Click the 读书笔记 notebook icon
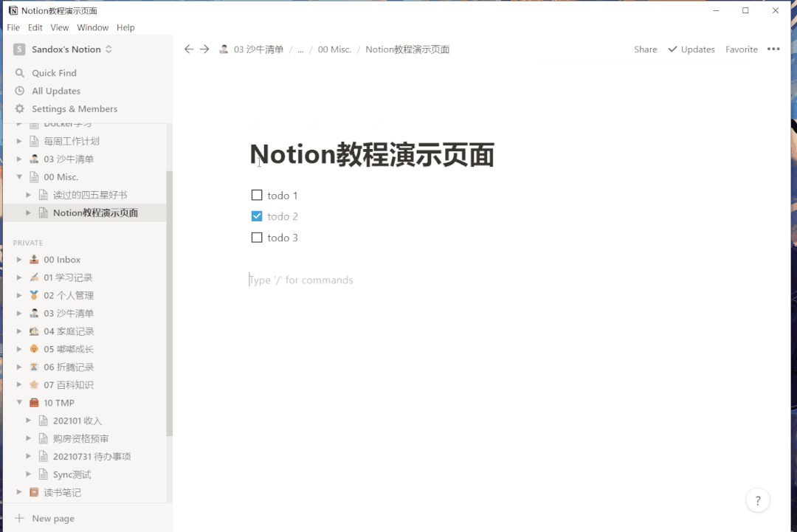 pyautogui.click(x=34, y=492)
